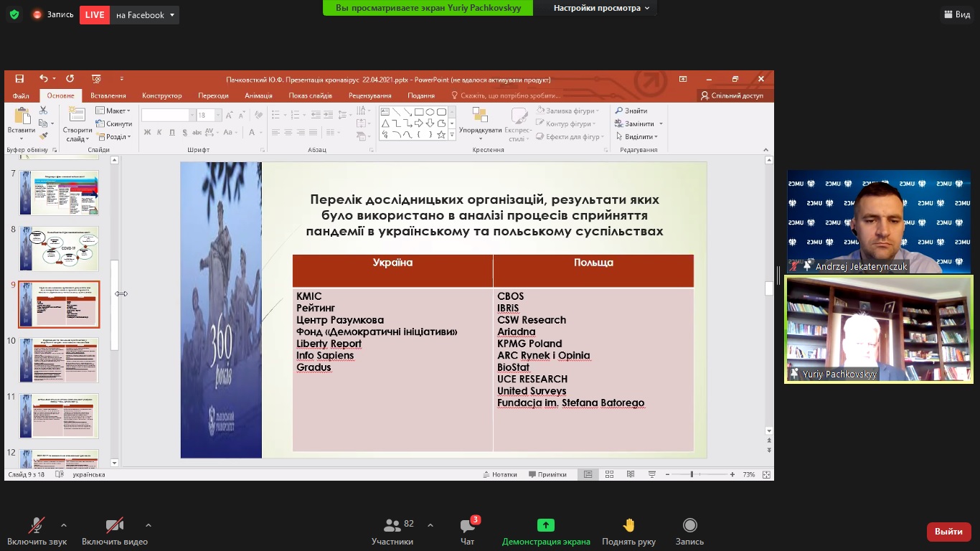This screenshot has height=551, width=980.
Task: Switch to the Показ слайдів tab
Action: tap(311, 95)
